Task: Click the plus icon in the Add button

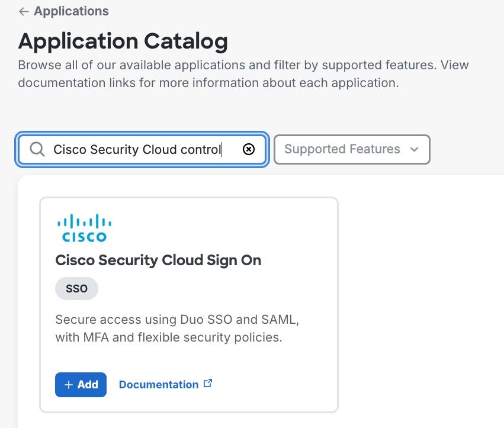Action: (69, 385)
